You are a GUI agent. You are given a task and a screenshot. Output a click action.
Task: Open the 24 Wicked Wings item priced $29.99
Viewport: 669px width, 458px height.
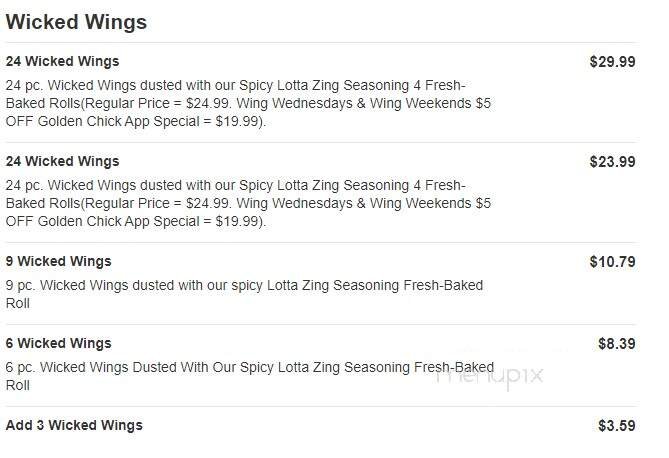pyautogui.click(x=62, y=61)
